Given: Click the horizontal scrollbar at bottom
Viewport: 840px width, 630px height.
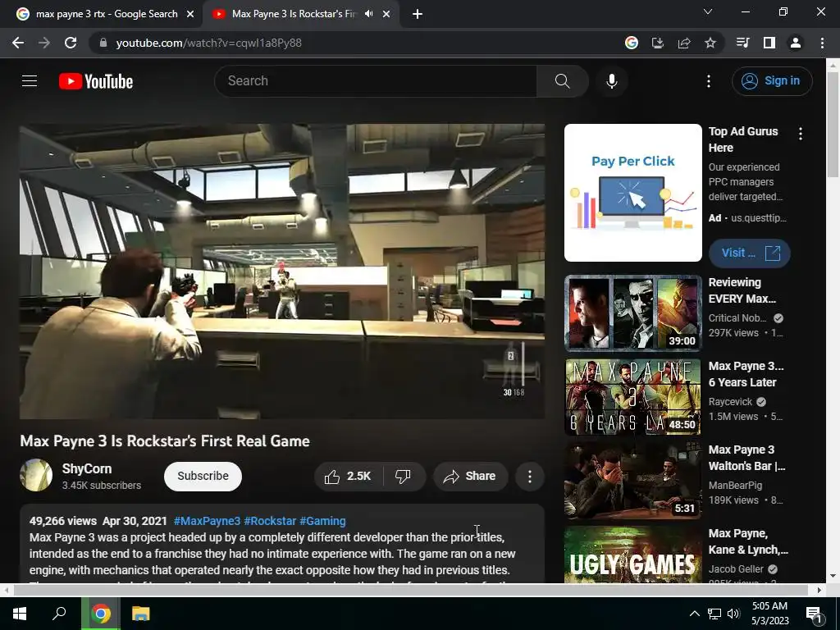Looking at the screenshot, I should 410,590.
